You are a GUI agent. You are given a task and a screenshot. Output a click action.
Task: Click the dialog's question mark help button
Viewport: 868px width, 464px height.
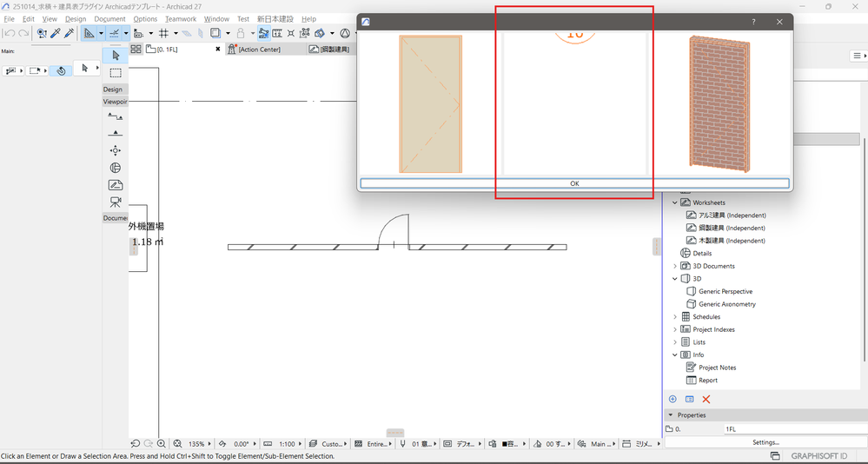click(753, 22)
